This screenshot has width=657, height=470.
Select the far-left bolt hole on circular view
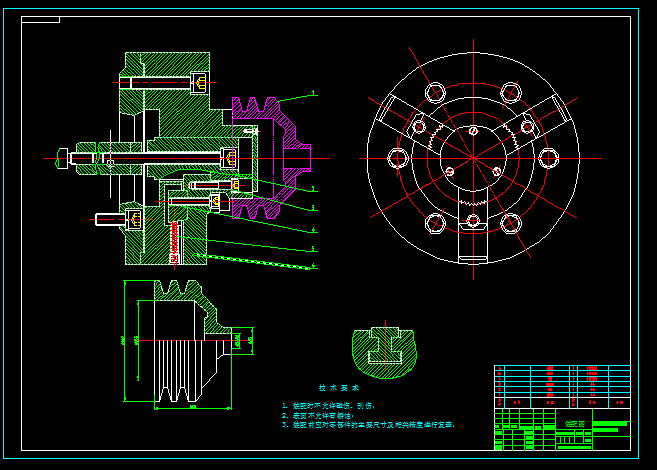pos(398,158)
